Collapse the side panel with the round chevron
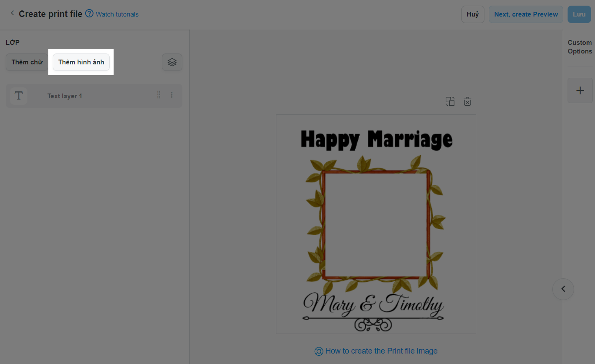595x364 pixels. [563, 289]
